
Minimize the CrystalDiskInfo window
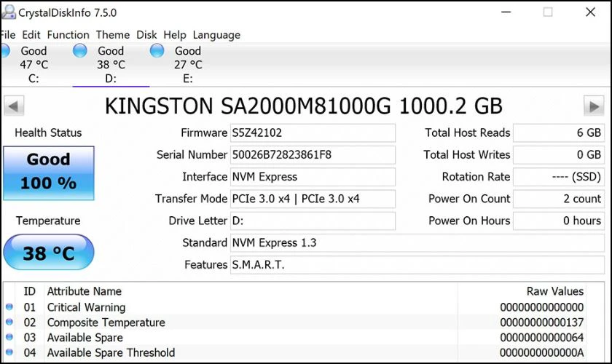[x=506, y=12]
